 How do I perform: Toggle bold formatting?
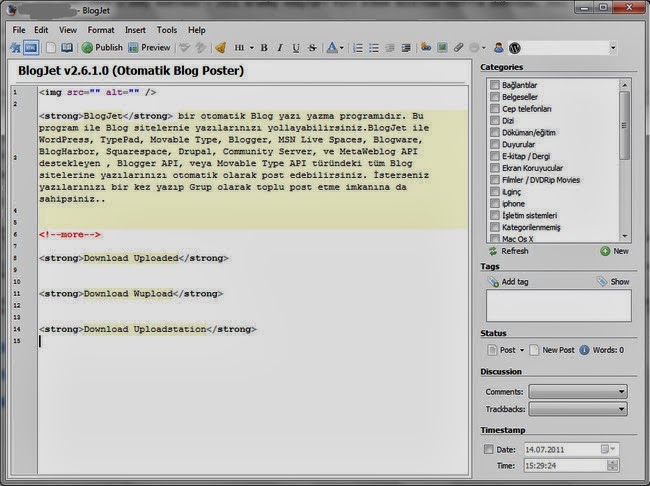(264, 48)
